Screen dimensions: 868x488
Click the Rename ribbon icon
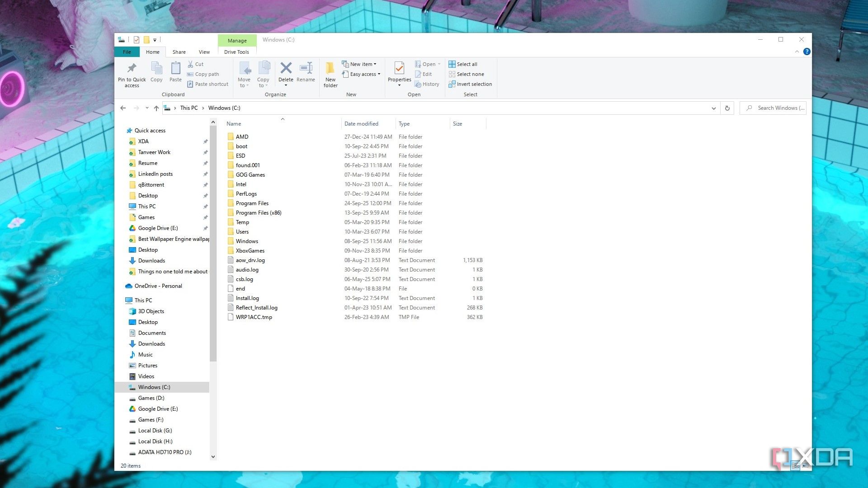[x=306, y=68]
